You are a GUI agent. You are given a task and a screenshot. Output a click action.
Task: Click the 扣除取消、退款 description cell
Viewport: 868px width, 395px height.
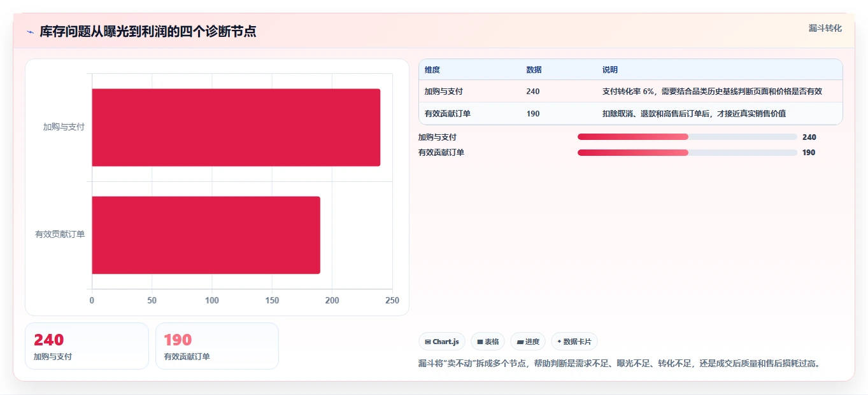coord(694,114)
